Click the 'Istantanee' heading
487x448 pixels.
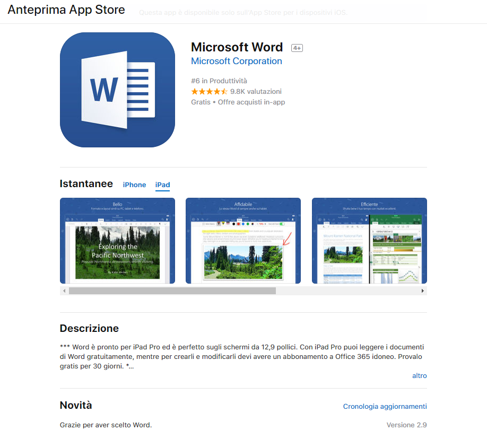(x=86, y=184)
